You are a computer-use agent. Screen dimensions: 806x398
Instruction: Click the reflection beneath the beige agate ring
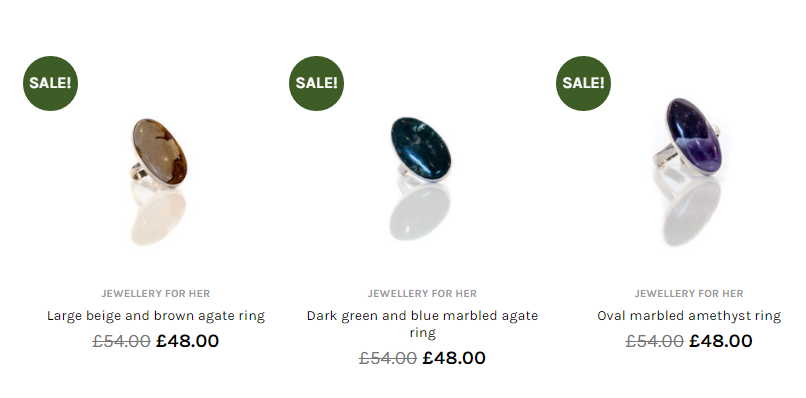coord(158,216)
